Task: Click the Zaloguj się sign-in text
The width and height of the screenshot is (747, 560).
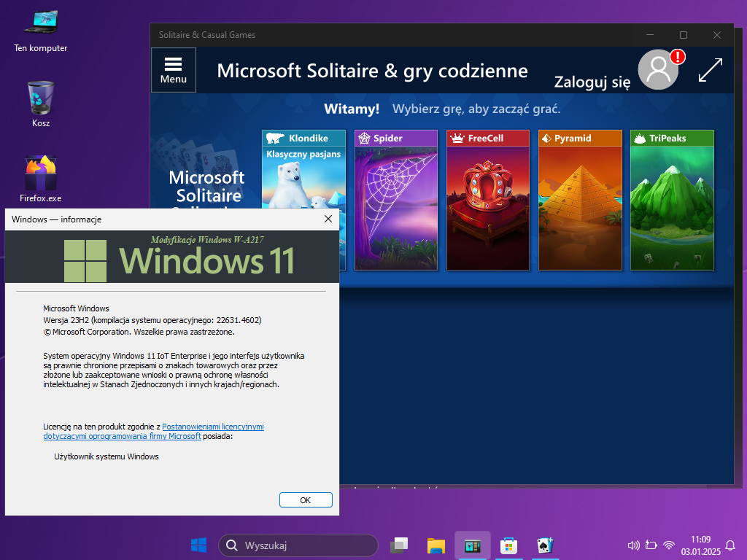Action: pos(592,82)
